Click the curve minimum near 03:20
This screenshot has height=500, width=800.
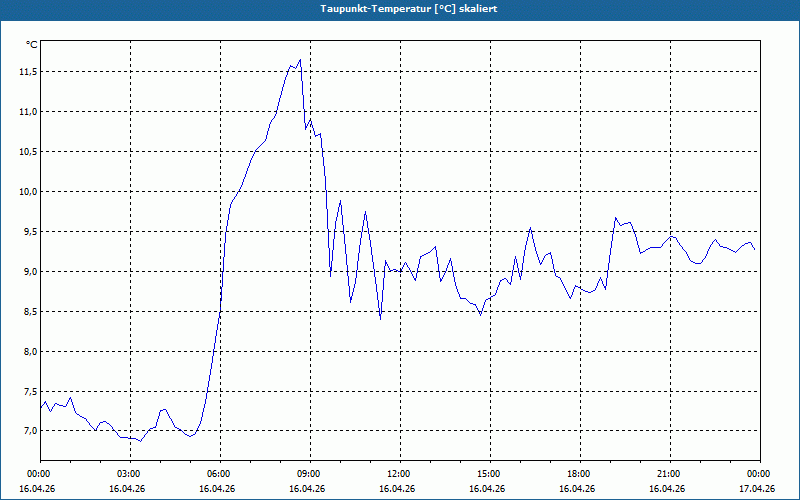click(x=141, y=441)
